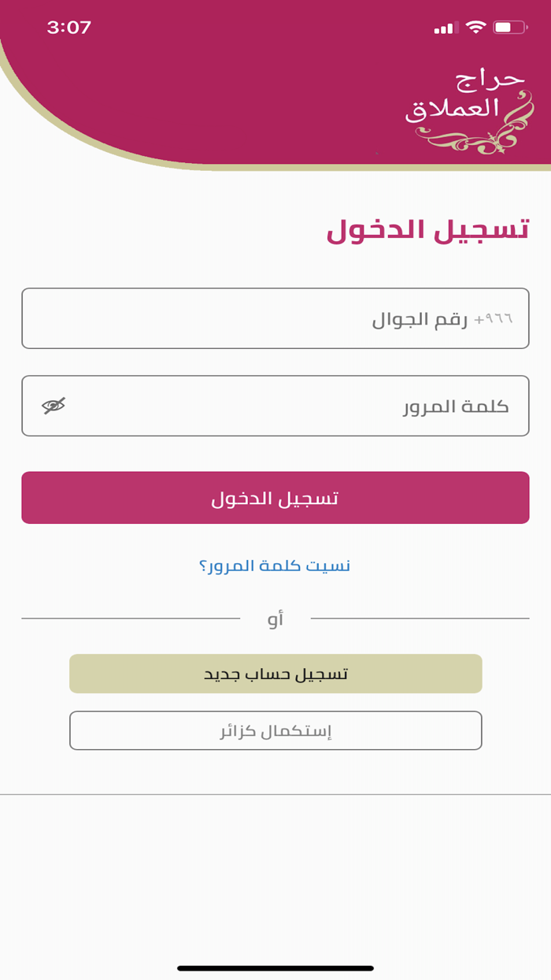
Task: Tap the battery indicator icon
Action: click(x=508, y=25)
